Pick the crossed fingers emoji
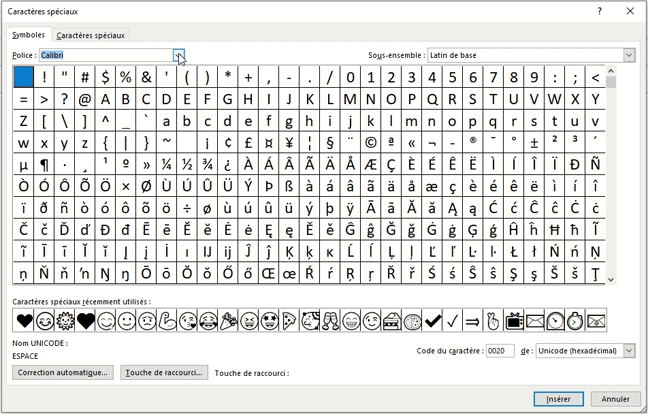Image resolution: width=648 pixels, height=414 pixels. 494,321
